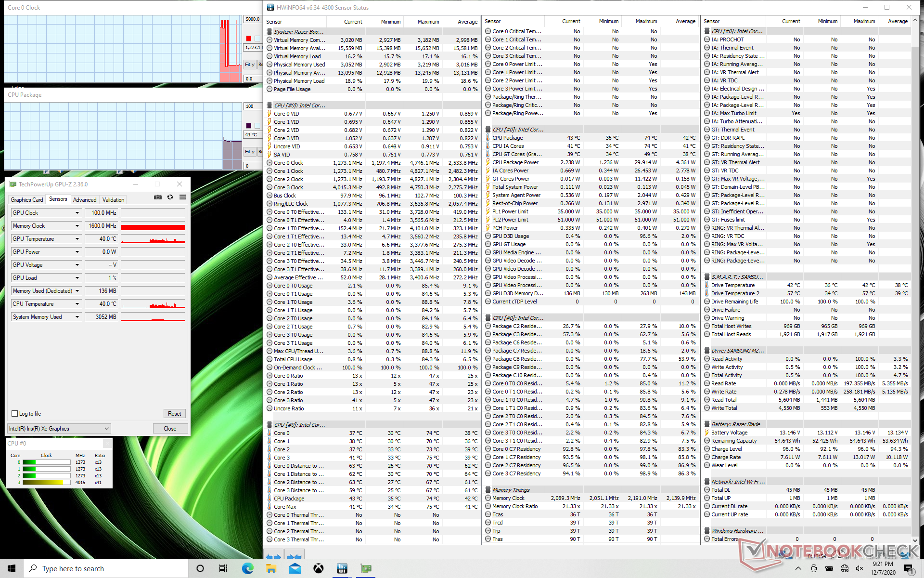Open Intel Iris Xe Graphics device dropdown

pyautogui.click(x=59, y=429)
